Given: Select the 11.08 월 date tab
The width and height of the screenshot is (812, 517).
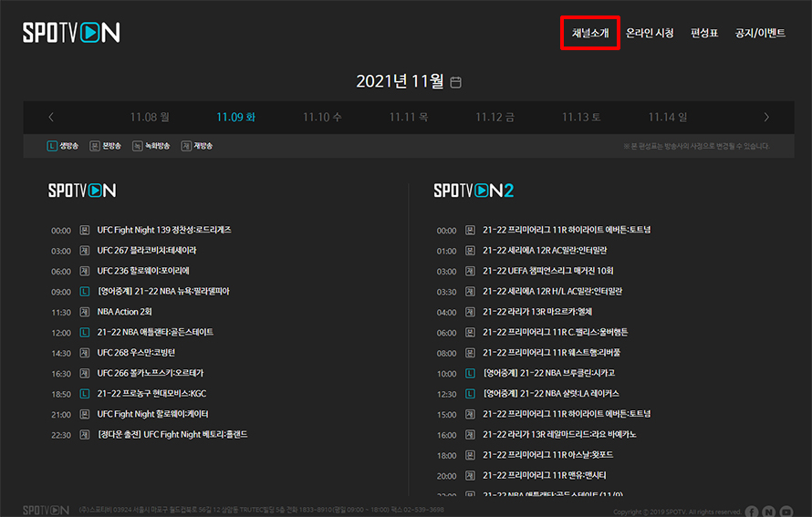Looking at the screenshot, I should (150, 118).
